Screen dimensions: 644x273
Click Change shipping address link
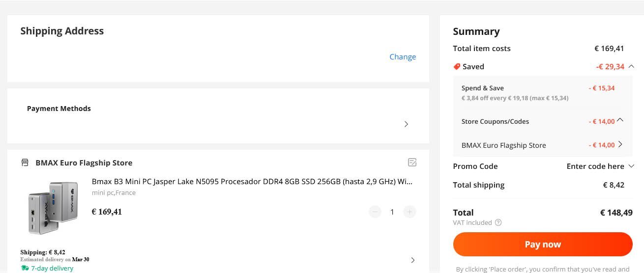[x=403, y=56]
